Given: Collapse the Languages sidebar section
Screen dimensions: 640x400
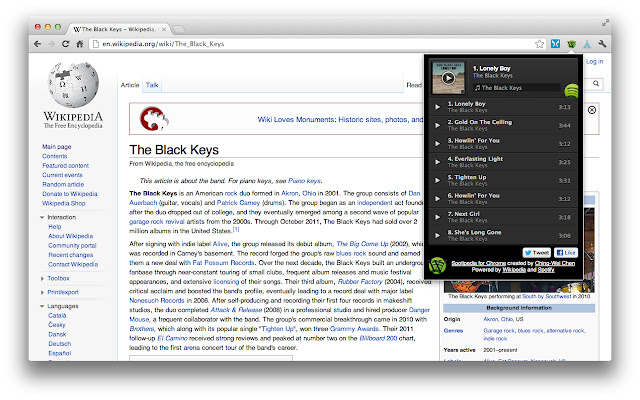Looking at the screenshot, I should tap(42, 306).
